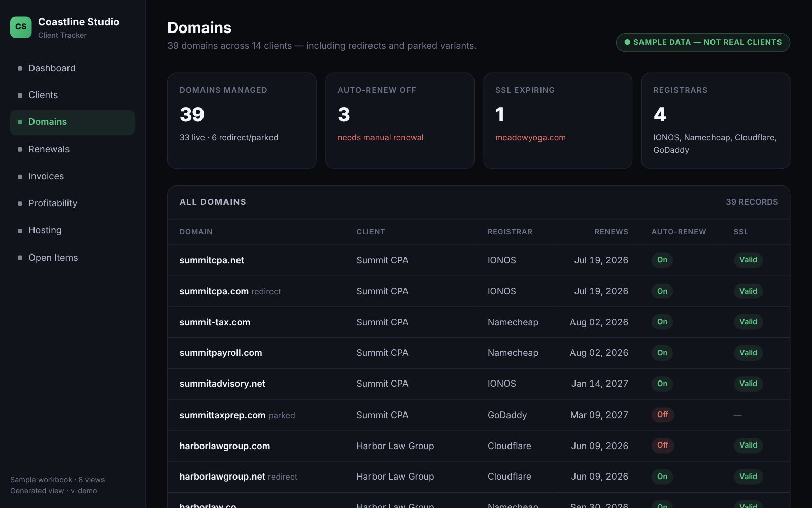Open the meadowyoga.com SSL expiring link
The height and width of the screenshot is (508, 812).
pos(530,137)
